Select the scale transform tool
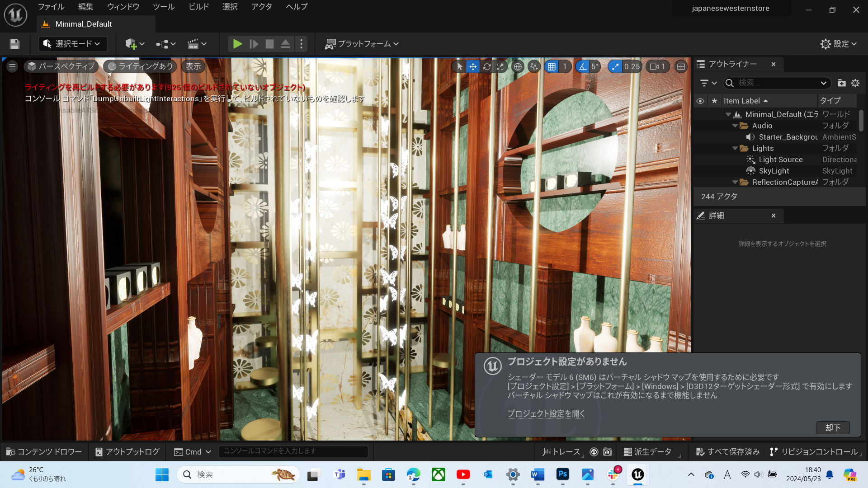The width and height of the screenshot is (868, 488). pos(500,67)
